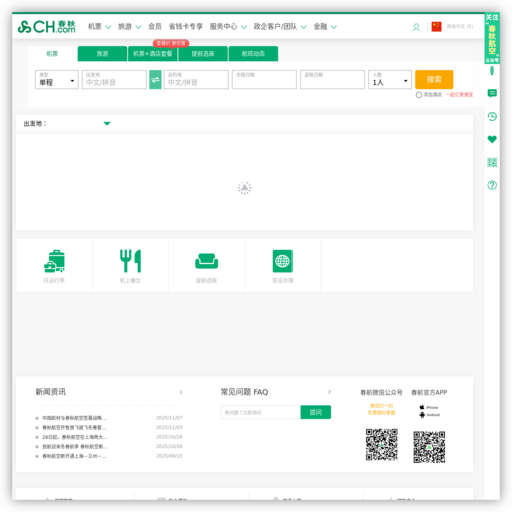Click the orange 搜索 search button
Image resolution: width=512 pixels, height=512 pixels.
pyautogui.click(x=434, y=79)
